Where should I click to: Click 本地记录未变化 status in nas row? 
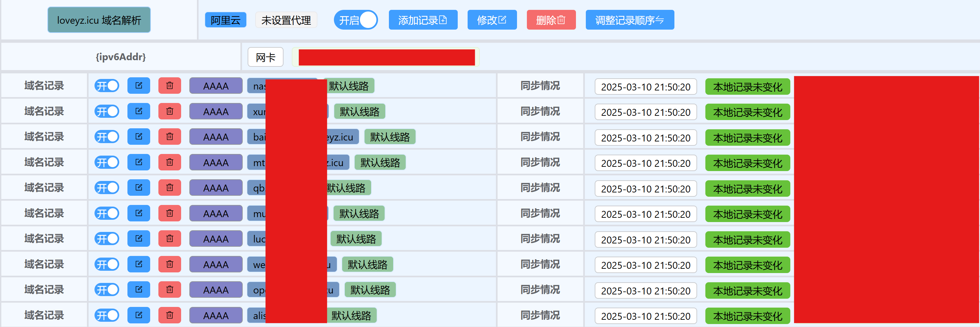748,87
